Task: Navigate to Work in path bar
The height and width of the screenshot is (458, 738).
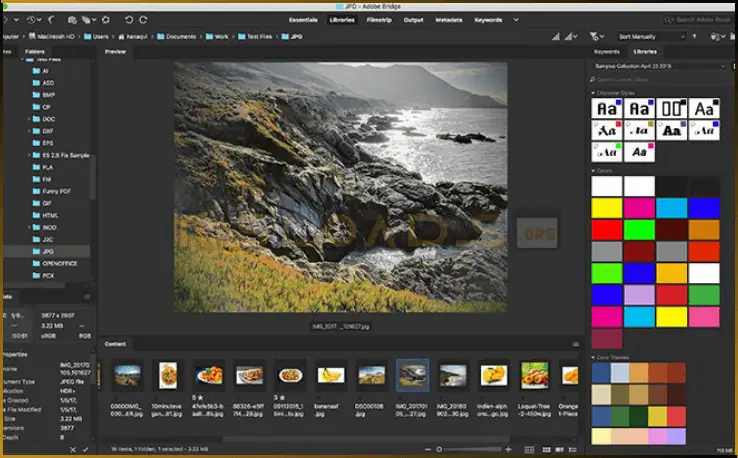Action: point(217,36)
